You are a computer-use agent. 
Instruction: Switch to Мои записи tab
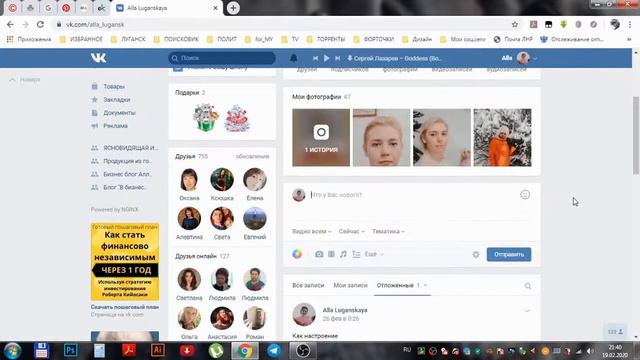(x=351, y=285)
